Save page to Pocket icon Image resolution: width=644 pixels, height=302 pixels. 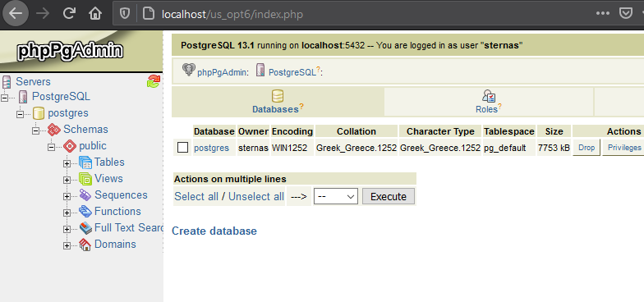point(626,13)
